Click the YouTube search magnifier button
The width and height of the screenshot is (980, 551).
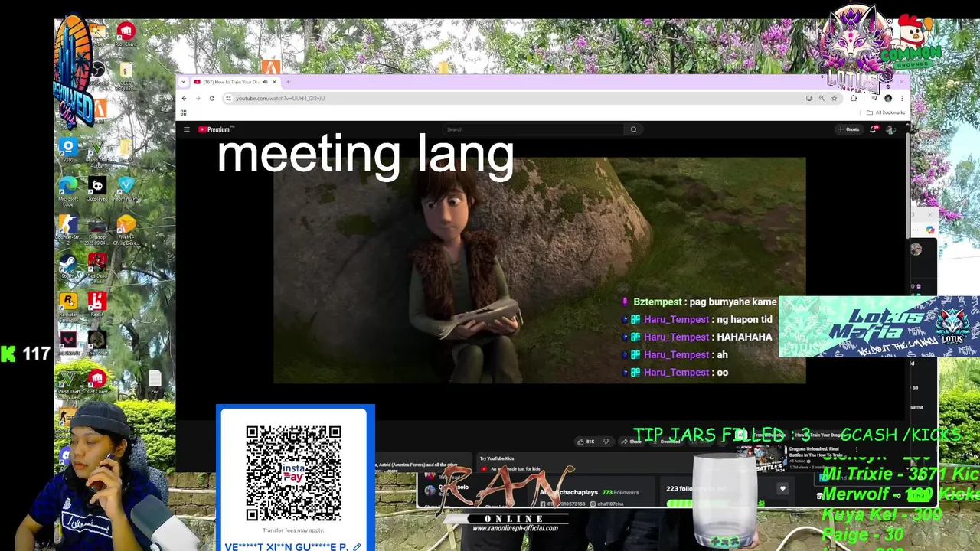[x=633, y=129]
